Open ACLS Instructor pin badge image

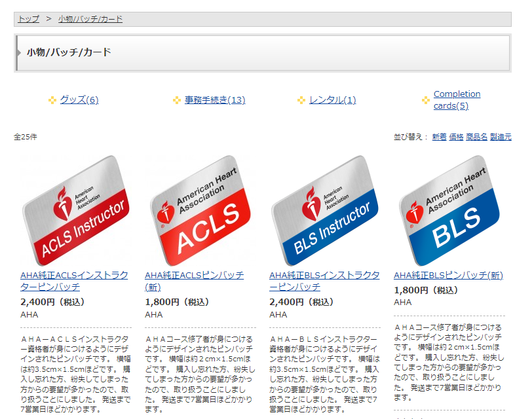point(76,210)
